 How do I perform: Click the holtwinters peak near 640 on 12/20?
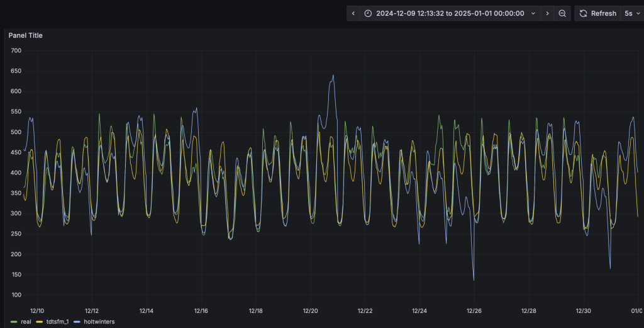coord(333,76)
